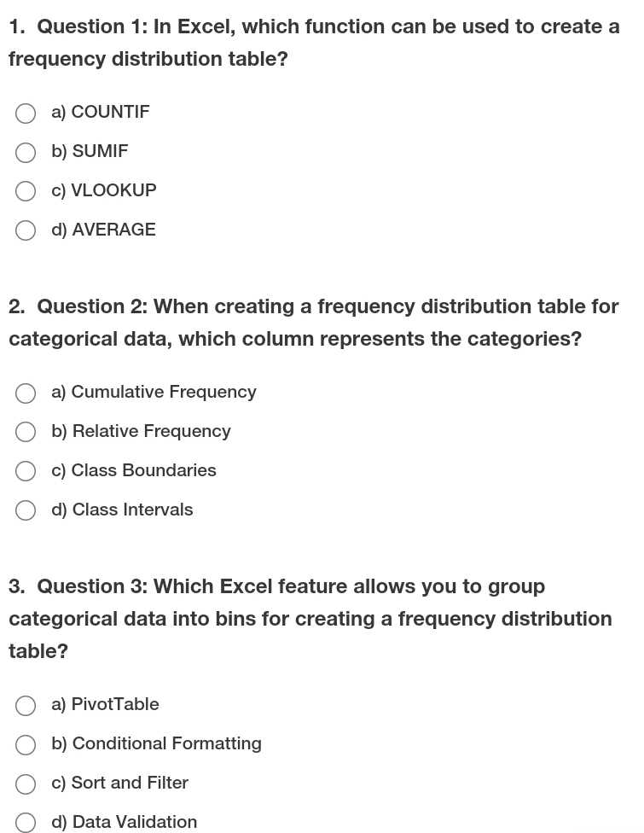Select a) PivotTable radio button
The width and height of the screenshot is (644, 833).
point(26,706)
